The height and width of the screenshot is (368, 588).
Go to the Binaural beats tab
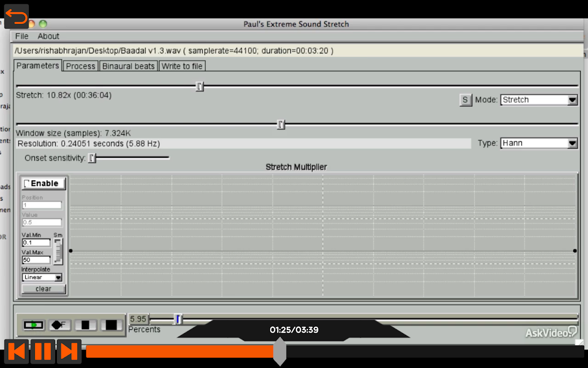point(129,66)
